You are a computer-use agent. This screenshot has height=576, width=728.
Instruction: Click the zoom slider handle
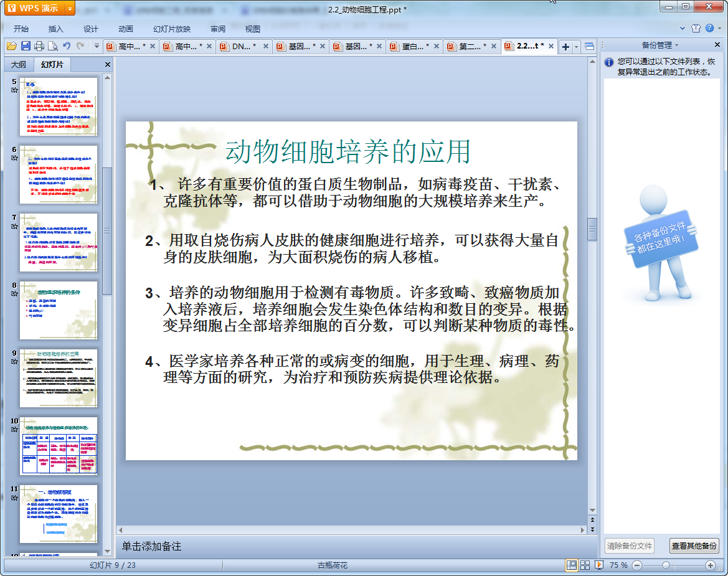point(666,565)
